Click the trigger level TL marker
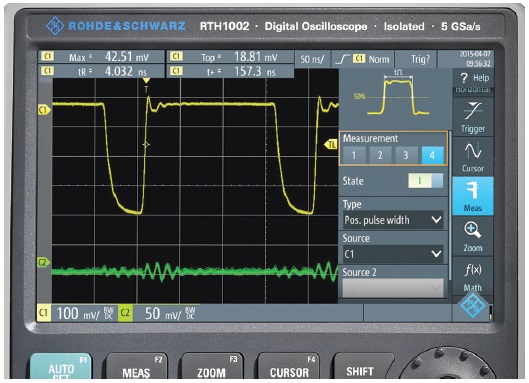Screen dimensions: 529x383 pos(331,145)
